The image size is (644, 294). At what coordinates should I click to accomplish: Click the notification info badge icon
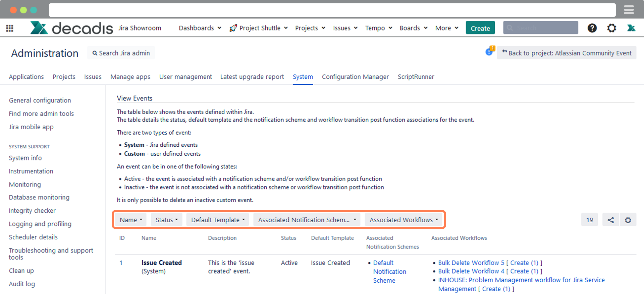(489, 52)
